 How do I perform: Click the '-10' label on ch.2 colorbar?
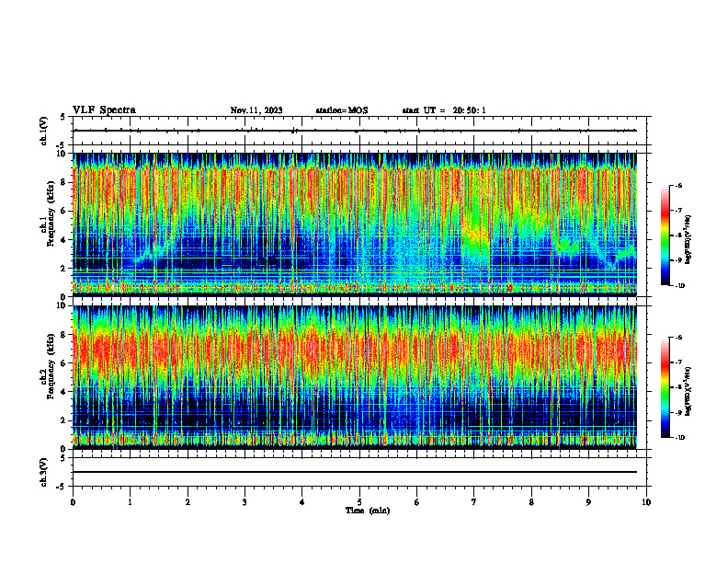point(680,438)
